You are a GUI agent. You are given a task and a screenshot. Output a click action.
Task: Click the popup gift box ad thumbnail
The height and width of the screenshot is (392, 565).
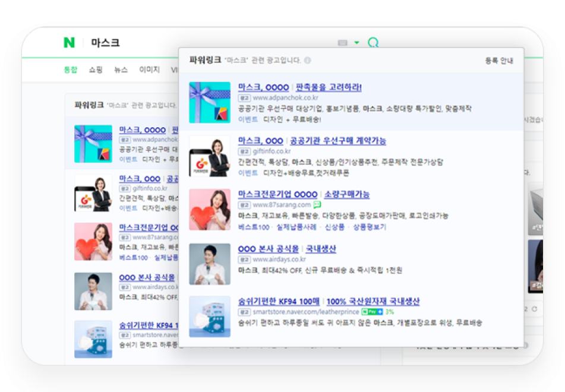pos(210,102)
